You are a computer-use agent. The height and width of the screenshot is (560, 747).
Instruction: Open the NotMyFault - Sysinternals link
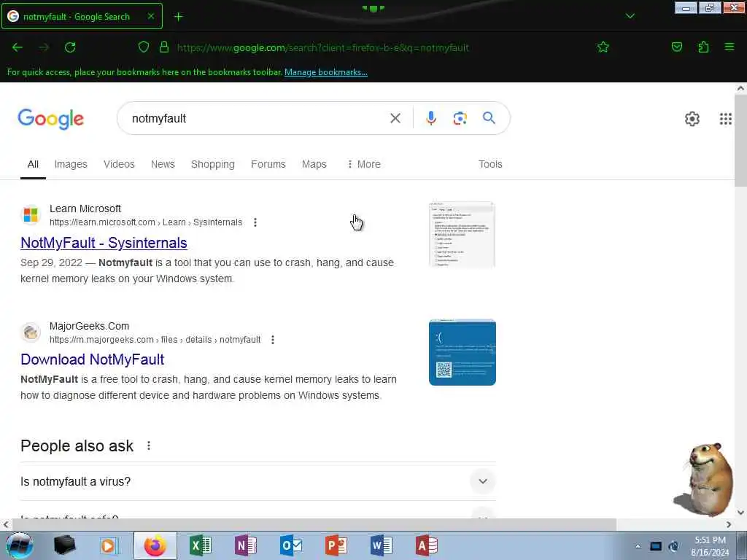[x=104, y=243]
